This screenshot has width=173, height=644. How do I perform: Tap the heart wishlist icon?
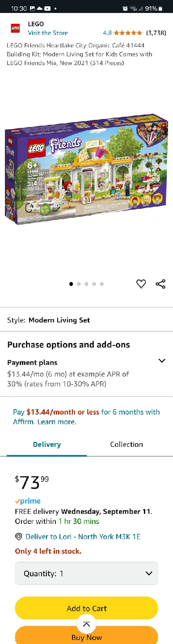(141, 284)
